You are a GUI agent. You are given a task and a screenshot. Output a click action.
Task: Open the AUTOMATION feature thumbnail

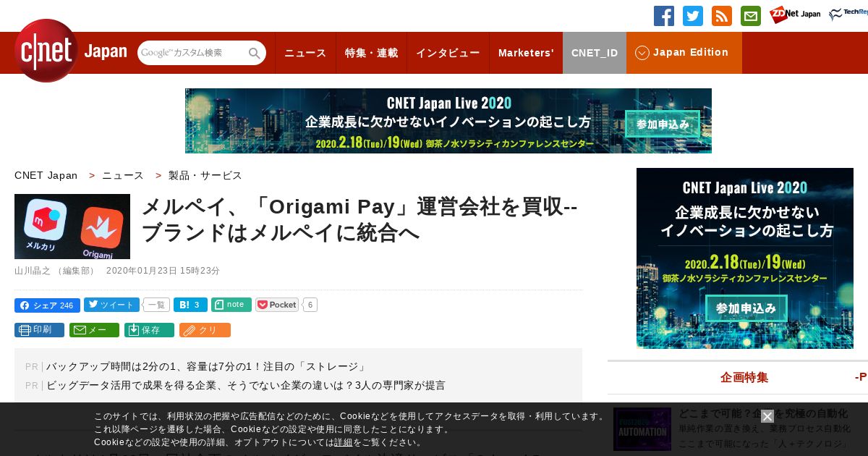[x=642, y=429]
